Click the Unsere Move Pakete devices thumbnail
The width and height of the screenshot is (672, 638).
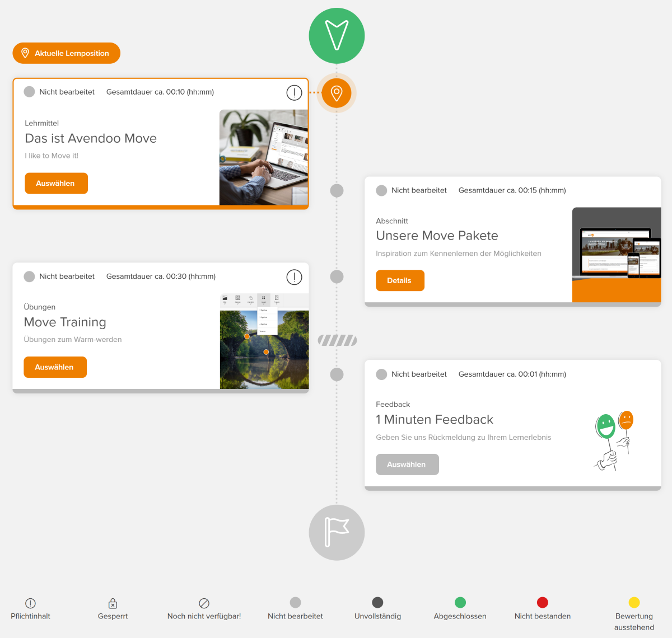pyautogui.click(x=616, y=255)
